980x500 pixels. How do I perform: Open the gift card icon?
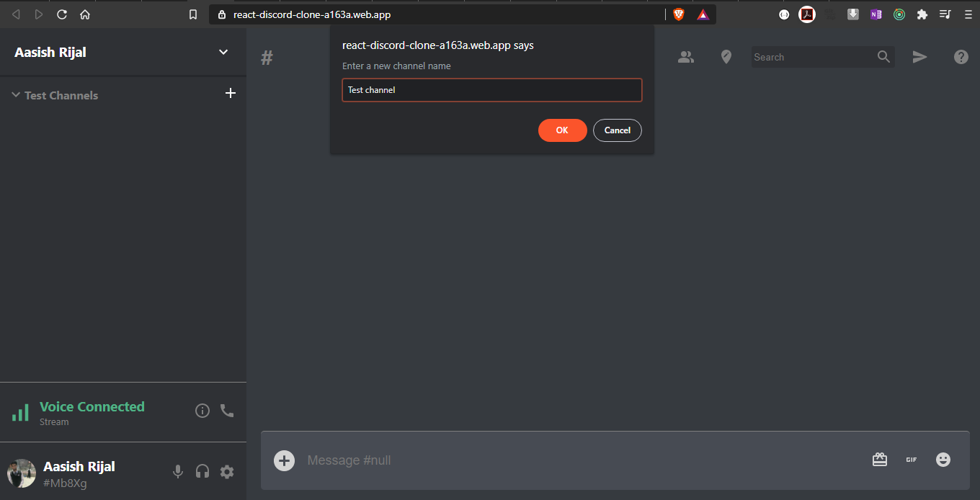[880, 460]
